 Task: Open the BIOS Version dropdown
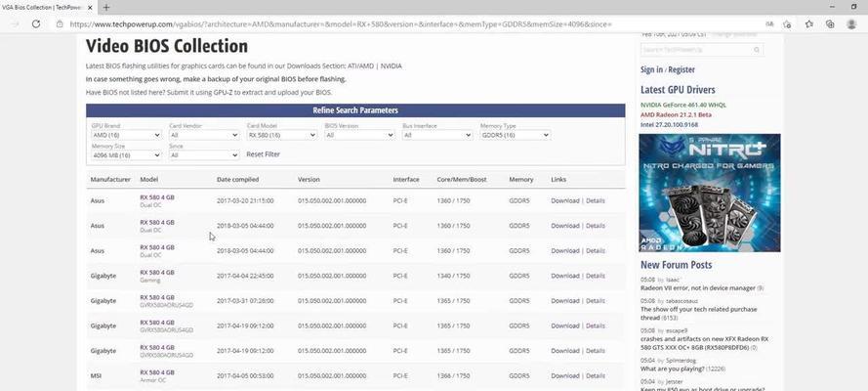(360, 135)
